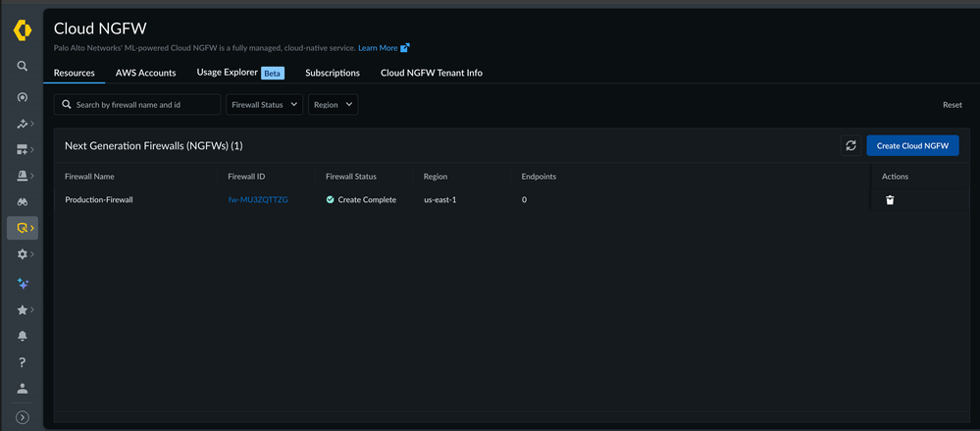980x431 pixels.
Task: Open the star favorites sidebar icon
Action: 22,309
